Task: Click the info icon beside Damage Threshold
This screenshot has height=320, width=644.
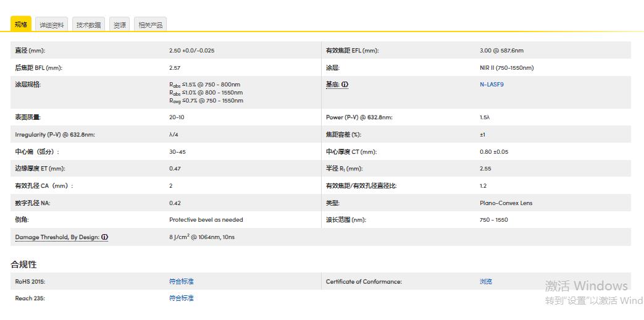Action: 105,237
